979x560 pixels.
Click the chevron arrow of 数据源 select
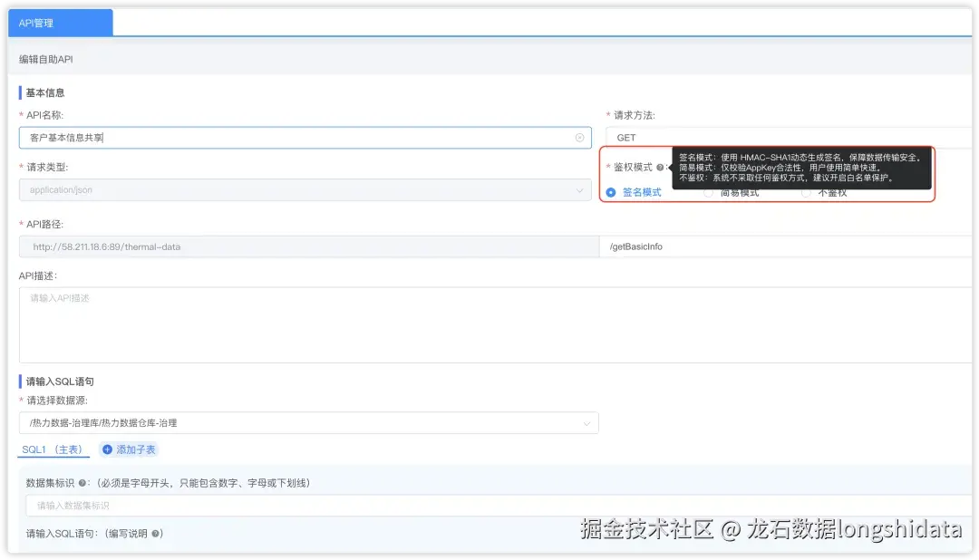pyautogui.click(x=586, y=423)
